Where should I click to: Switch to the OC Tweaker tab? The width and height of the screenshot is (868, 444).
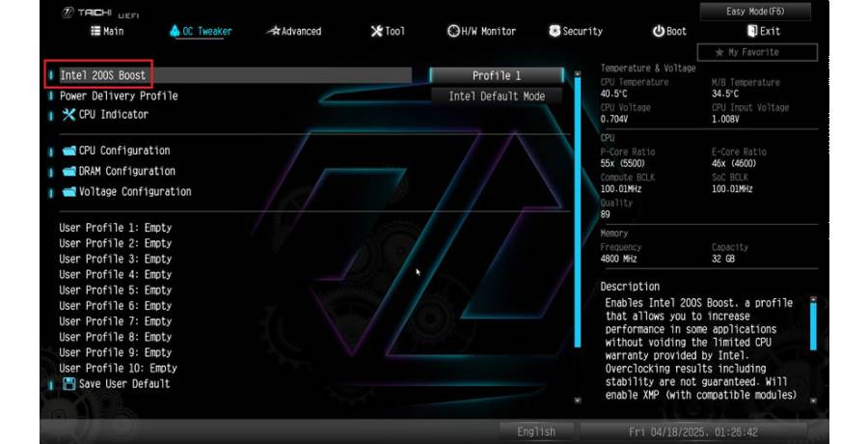pyautogui.click(x=201, y=31)
